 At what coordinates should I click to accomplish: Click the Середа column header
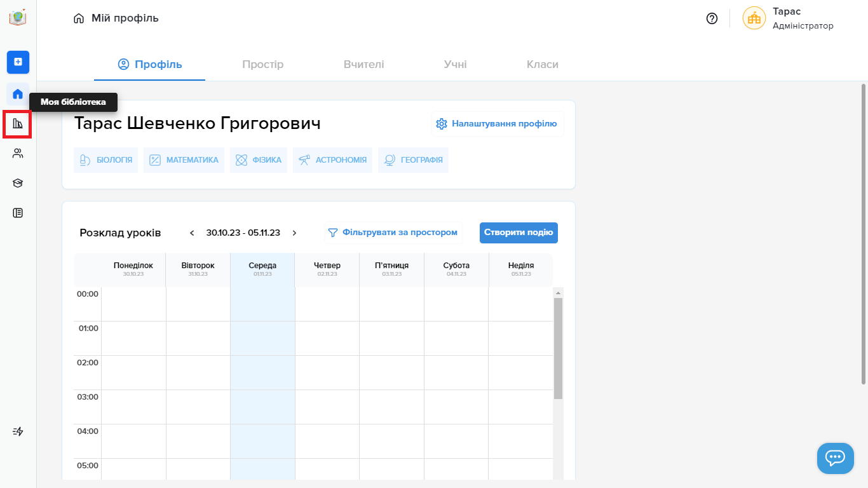pyautogui.click(x=262, y=269)
